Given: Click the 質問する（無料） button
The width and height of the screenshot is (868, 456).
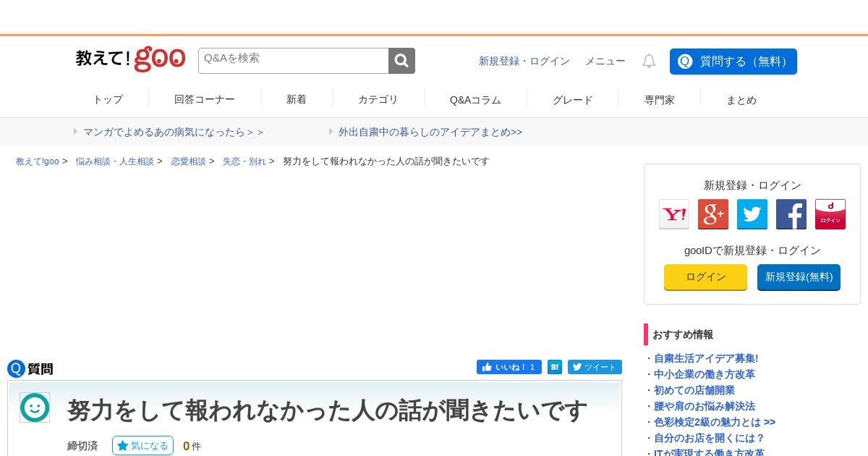Looking at the screenshot, I should click(733, 62).
